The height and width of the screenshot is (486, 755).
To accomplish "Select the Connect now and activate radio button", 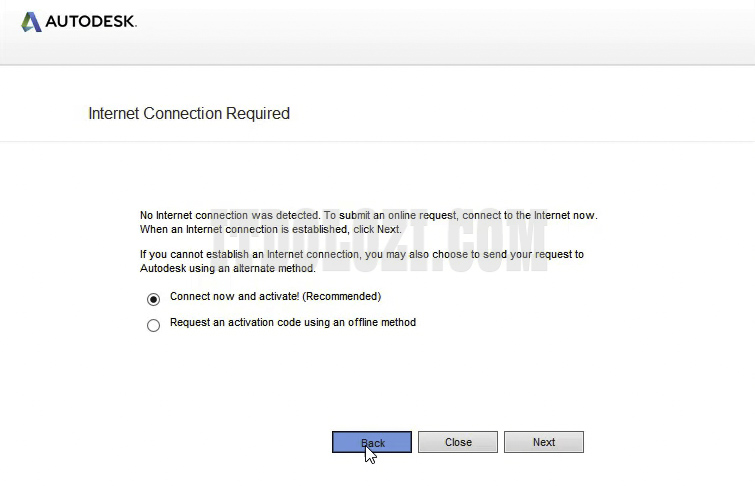I will point(153,298).
